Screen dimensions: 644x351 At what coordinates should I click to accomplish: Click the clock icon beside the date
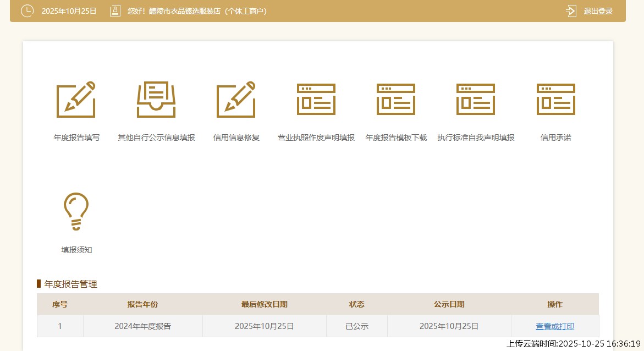[x=27, y=11]
